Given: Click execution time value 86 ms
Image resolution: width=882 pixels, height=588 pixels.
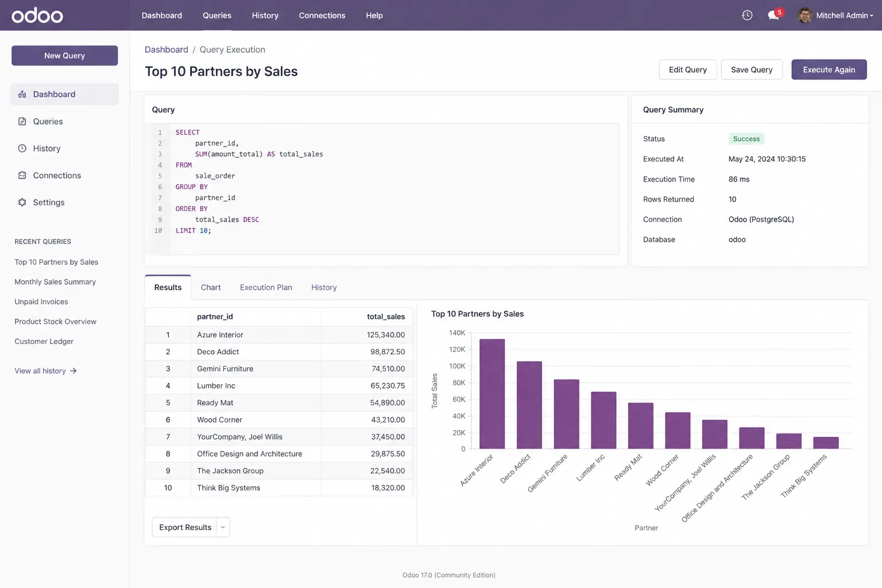Looking at the screenshot, I should click(x=739, y=179).
